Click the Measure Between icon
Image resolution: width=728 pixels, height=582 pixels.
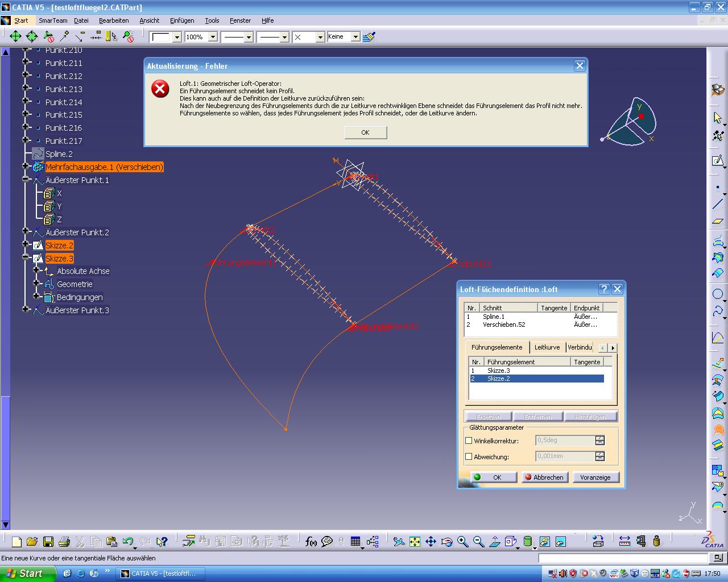[x=624, y=542]
